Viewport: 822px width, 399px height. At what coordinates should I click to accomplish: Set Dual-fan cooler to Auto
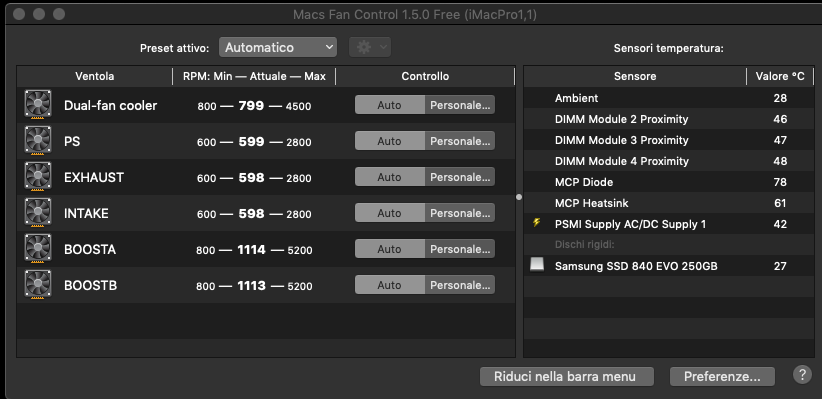(x=390, y=105)
